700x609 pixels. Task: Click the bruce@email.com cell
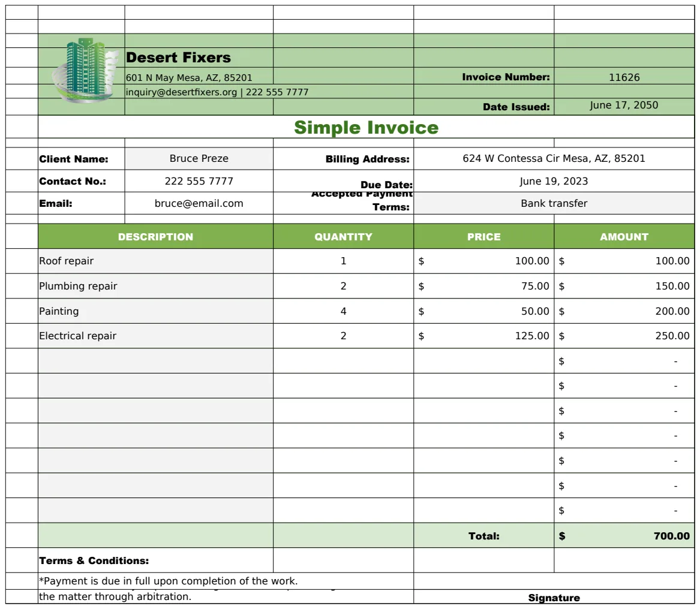point(199,203)
